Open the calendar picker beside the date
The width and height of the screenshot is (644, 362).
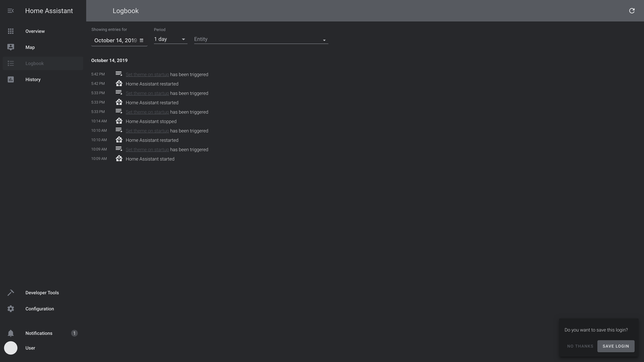pyautogui.click(x=142, y=40)
